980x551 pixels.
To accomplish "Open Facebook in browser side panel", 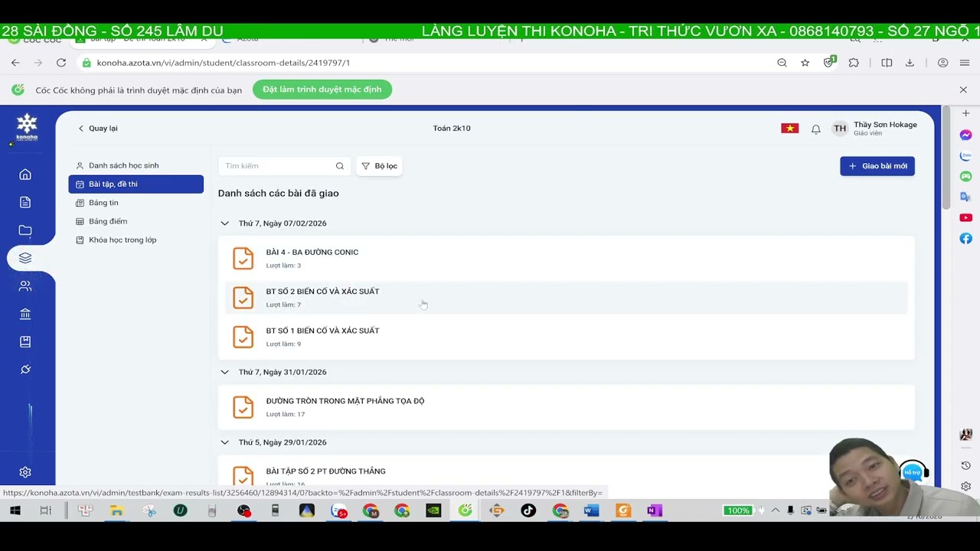I will point(966,239).
